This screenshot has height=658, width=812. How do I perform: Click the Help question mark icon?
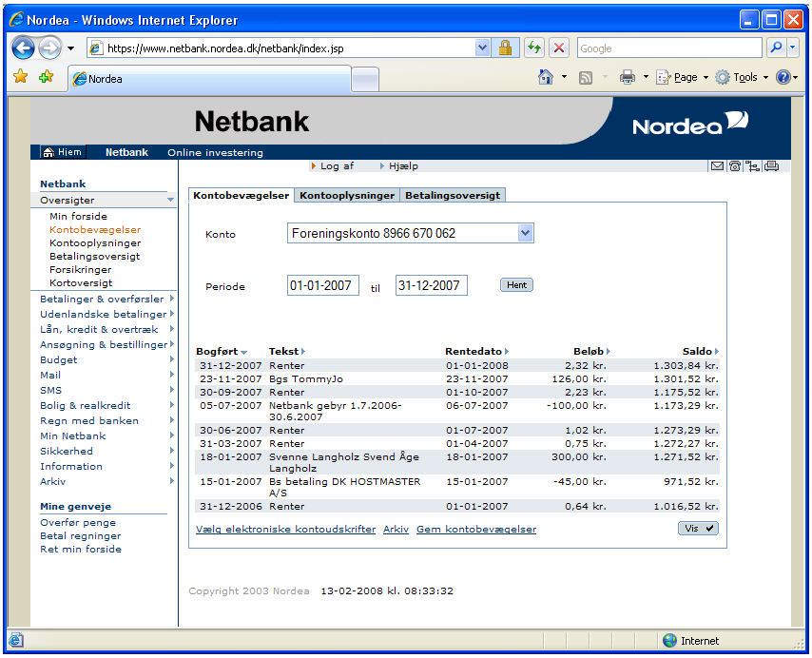783,77
